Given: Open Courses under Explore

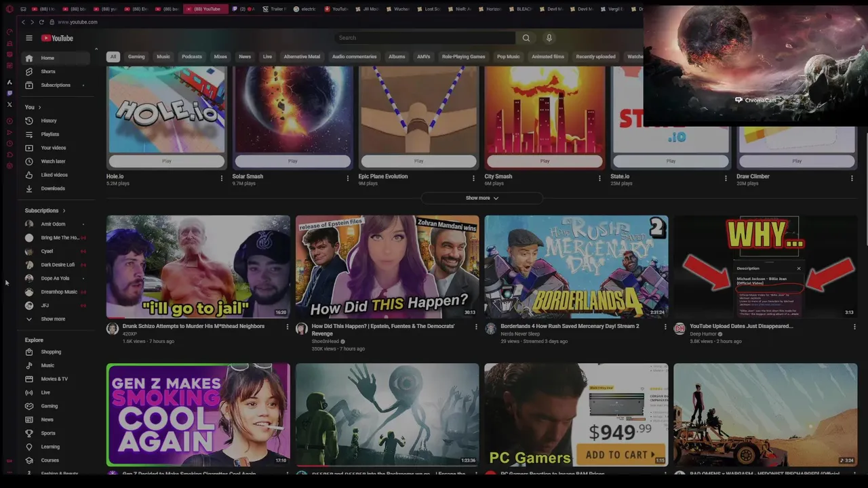Looking at the screenshot, I should (56, 460).
